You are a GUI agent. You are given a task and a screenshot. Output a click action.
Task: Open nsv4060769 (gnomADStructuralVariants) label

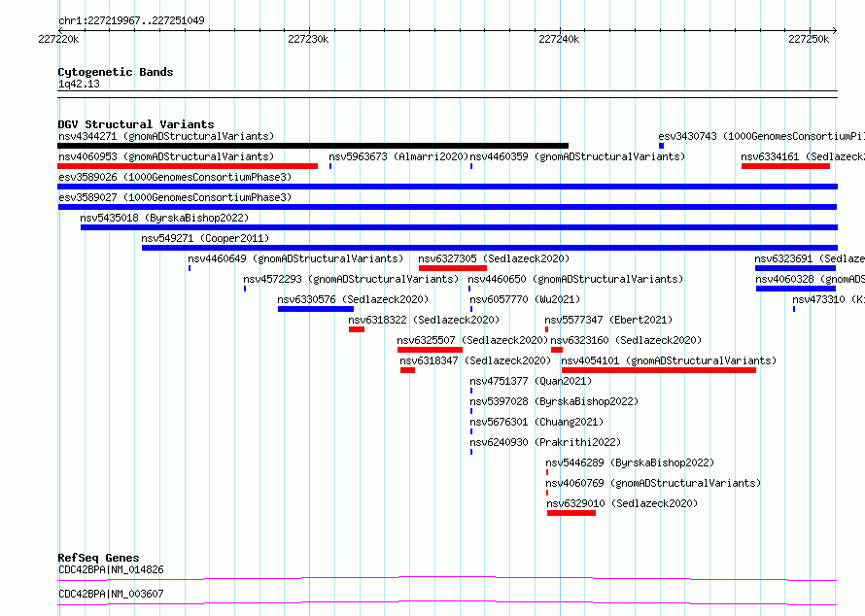coord(653,483)
